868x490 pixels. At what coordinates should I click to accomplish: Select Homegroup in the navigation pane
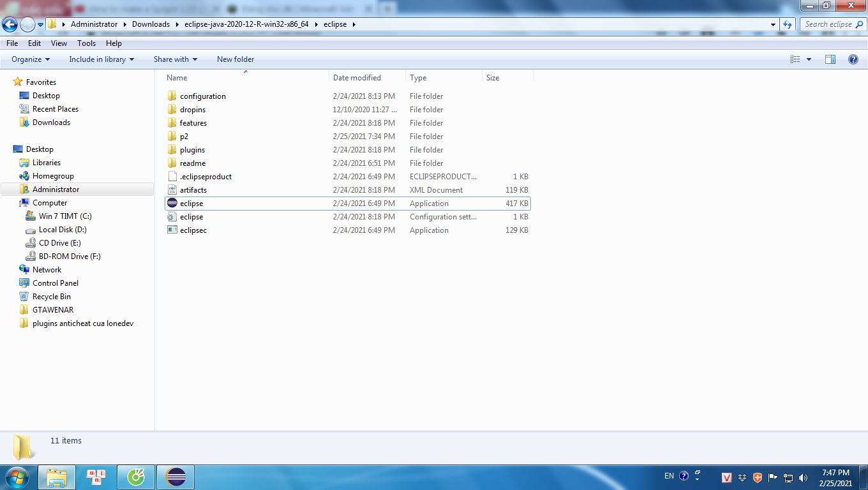coord(53,176)
